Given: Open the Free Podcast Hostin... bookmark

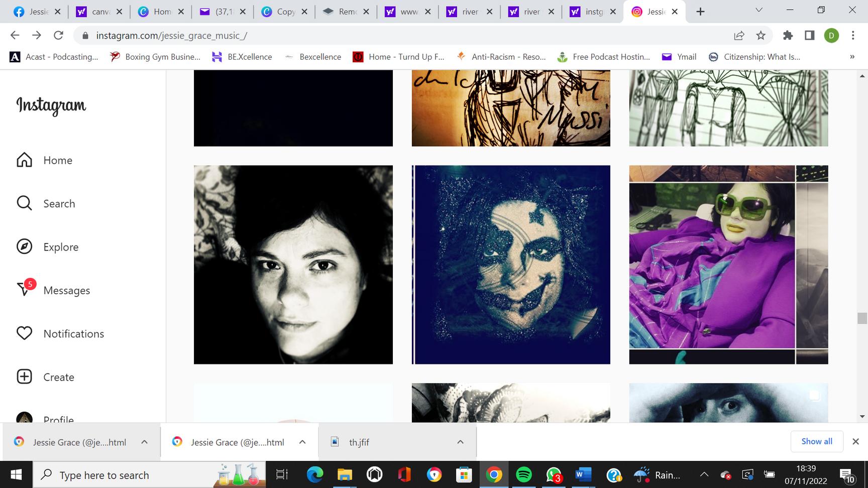Looking at the screenshot, I should [x=604, y=57].
